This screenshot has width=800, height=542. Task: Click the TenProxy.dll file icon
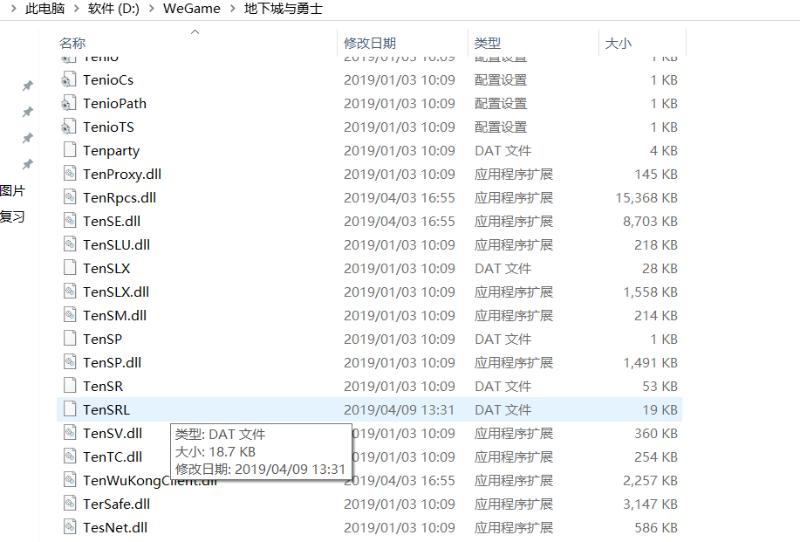click(69, 174)
